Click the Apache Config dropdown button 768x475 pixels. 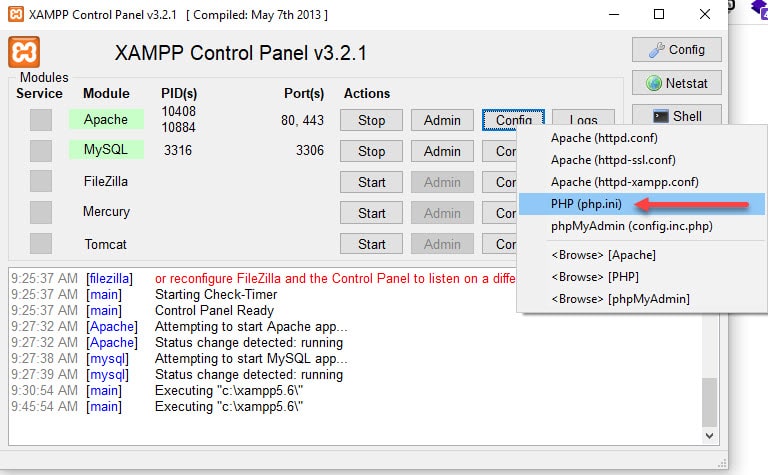point(513,119)
